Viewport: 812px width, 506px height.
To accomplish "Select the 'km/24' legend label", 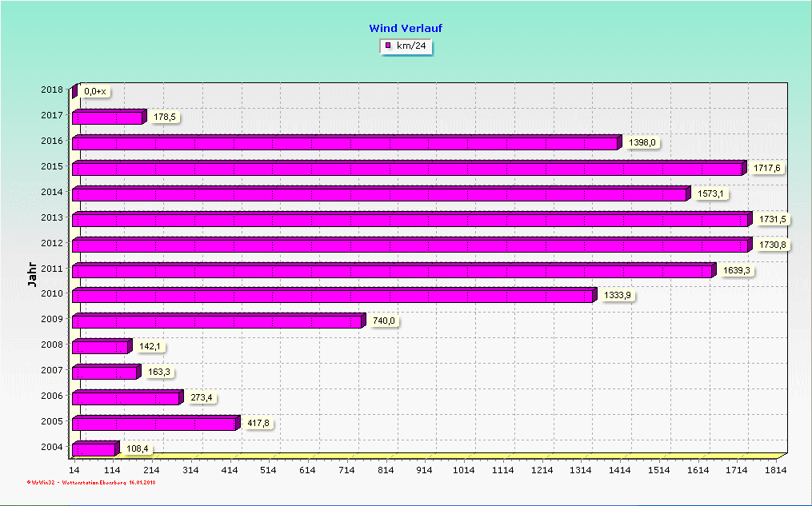I will click(412, 46).
